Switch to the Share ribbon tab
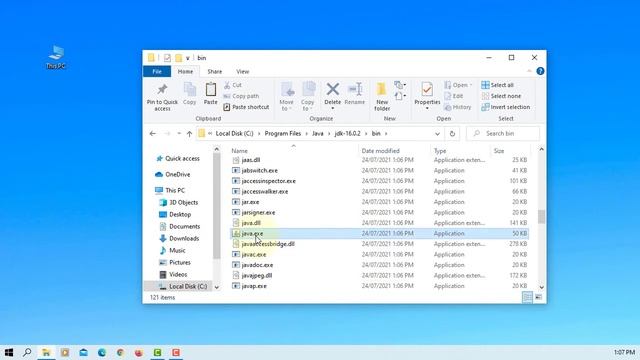The image size is (640, 360). (x=215, y=71)
